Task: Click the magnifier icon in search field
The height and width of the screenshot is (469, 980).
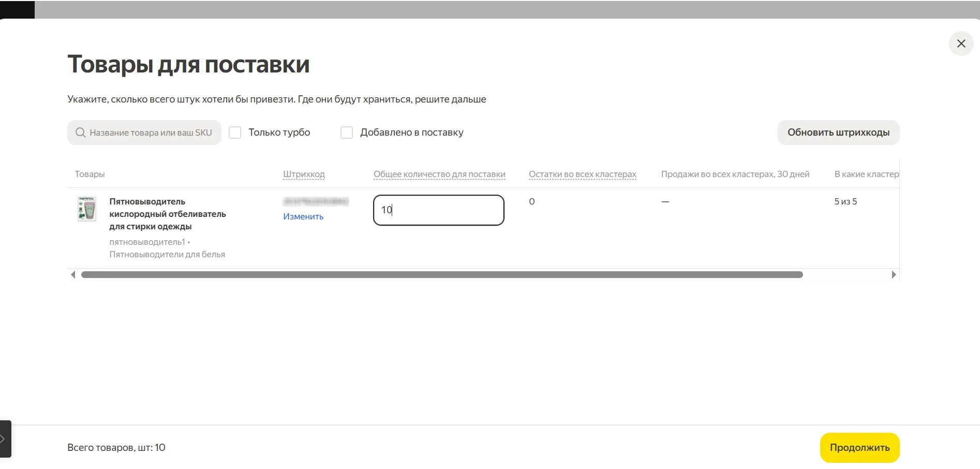Action: (x=80, y=133)
